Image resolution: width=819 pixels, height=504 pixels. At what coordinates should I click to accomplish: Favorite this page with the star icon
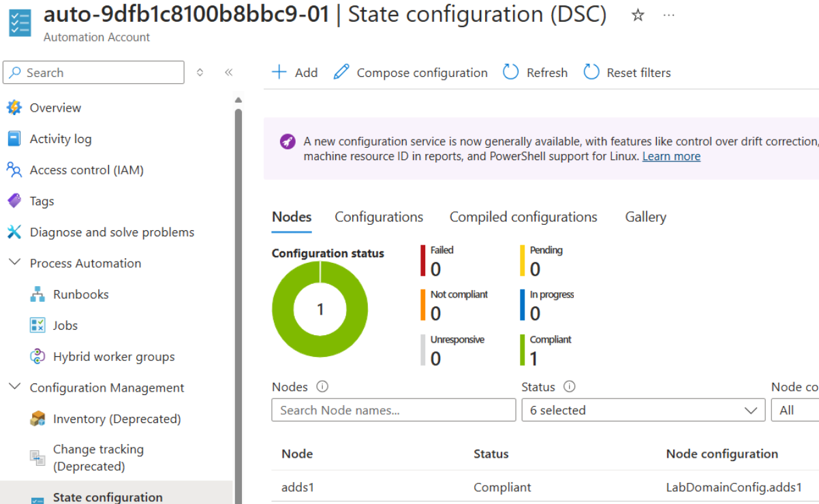[638, 15]
